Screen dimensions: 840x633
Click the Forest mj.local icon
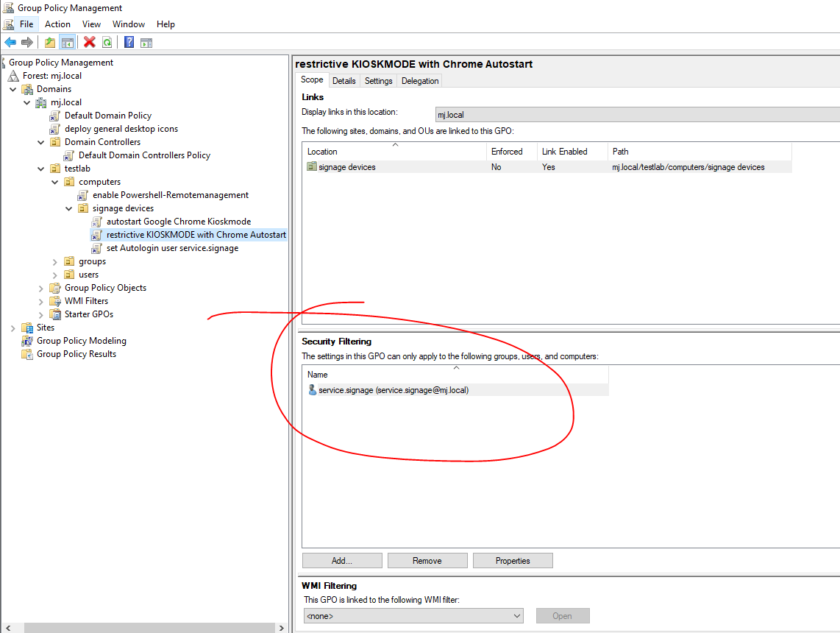[x=13, y=76]
